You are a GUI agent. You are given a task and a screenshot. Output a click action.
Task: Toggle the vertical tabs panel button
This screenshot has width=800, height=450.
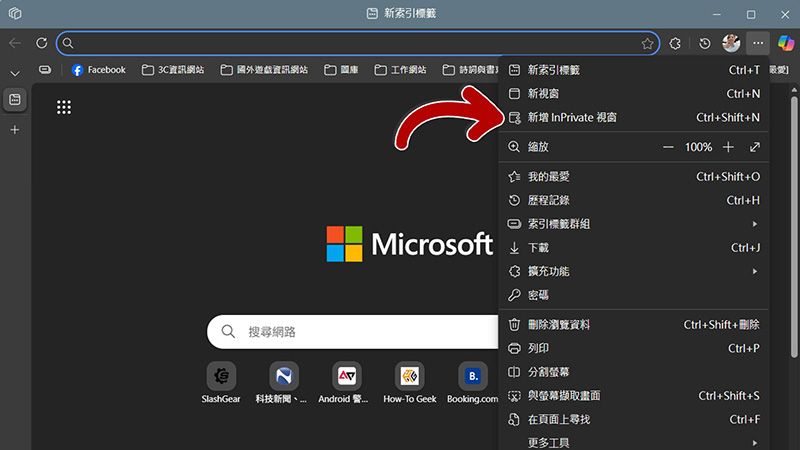[15, 100]
